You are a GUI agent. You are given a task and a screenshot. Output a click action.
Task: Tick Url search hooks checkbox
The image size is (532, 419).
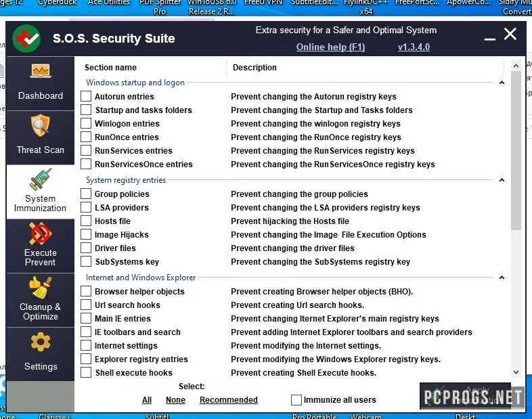[86, 305]
